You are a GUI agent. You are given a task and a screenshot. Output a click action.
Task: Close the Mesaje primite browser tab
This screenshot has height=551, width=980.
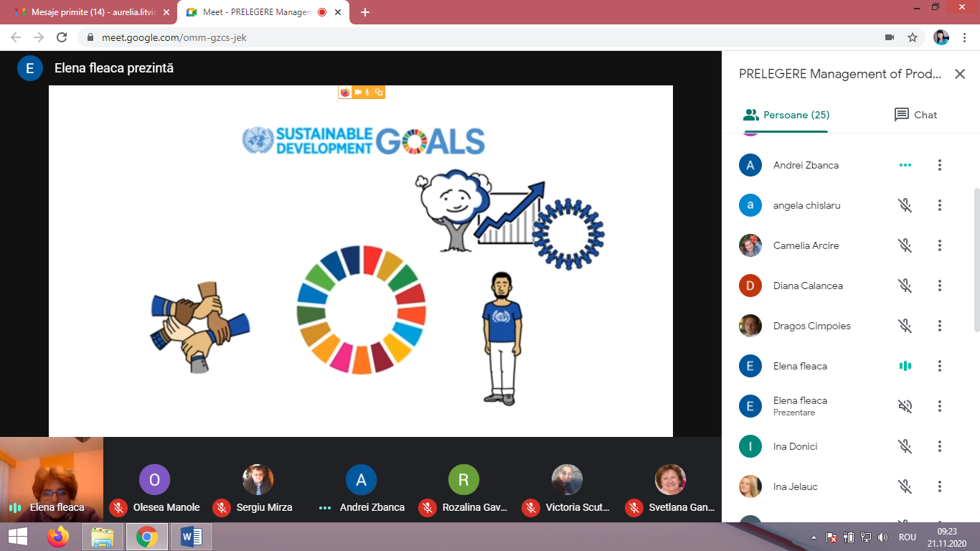pos(166,12)
